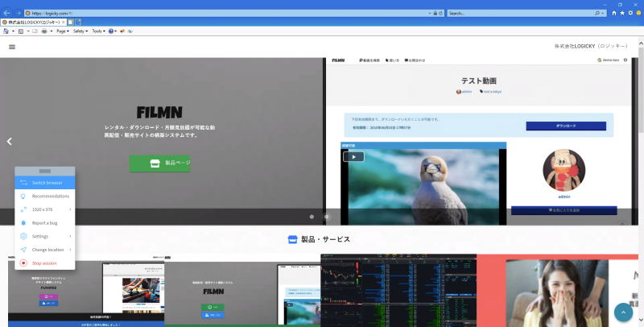Expand the address bar autocomplete dropdown arrow
Image resolution: width=644 pixels, height=327 pixels.
point(430,13)
